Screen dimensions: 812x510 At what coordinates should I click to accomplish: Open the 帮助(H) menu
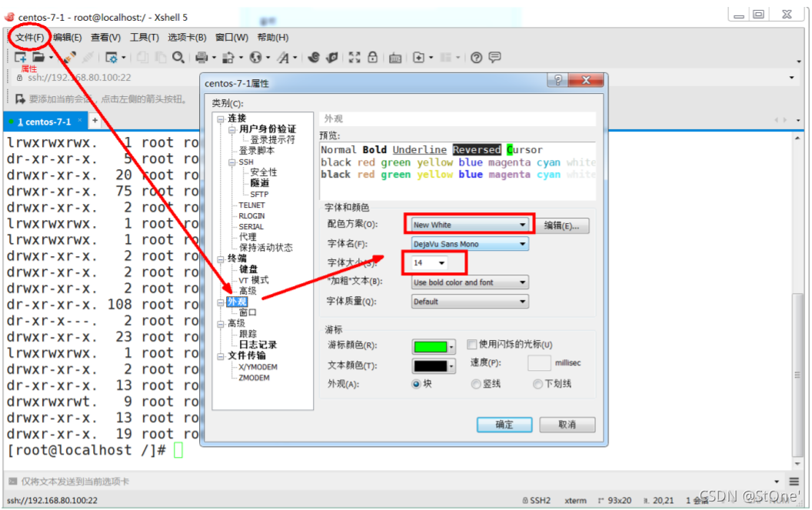click(x=273, y=38)
